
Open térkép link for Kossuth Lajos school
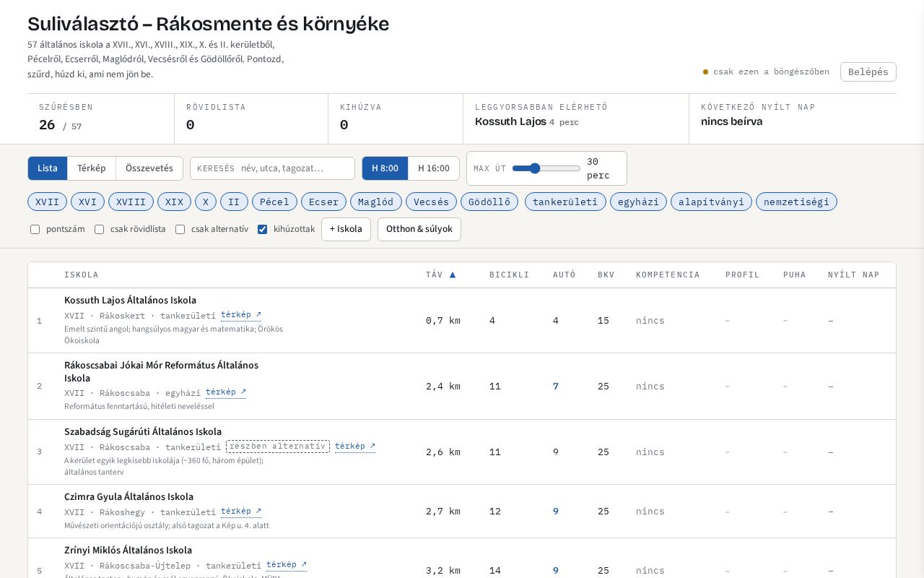(241, 315)
